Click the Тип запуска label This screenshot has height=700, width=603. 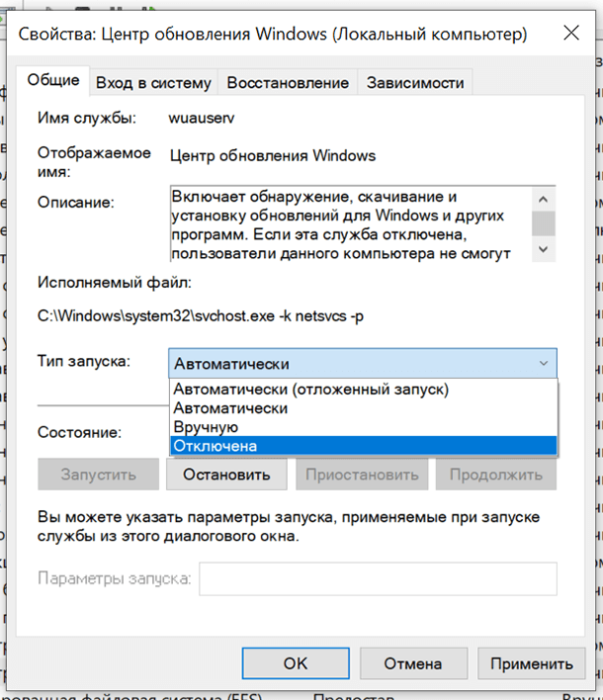[x=84, y=361]
